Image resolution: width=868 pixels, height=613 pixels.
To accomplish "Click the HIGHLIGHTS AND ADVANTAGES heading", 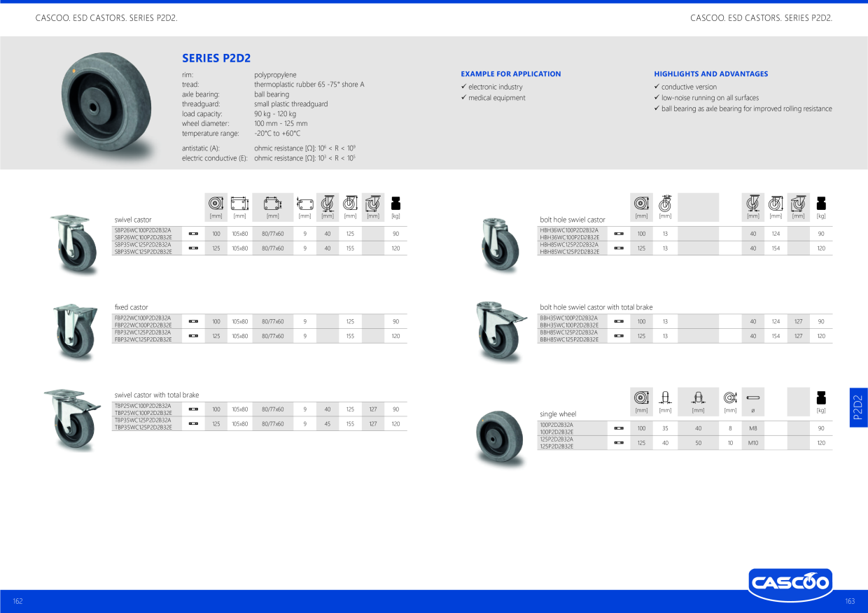I will (711, 73).
